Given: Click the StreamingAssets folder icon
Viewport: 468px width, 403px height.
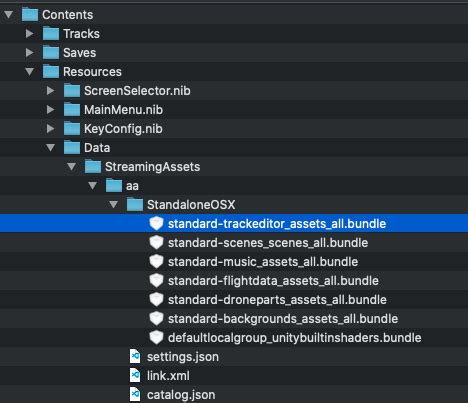Looking at the screenshot, I should click(93, 166).
